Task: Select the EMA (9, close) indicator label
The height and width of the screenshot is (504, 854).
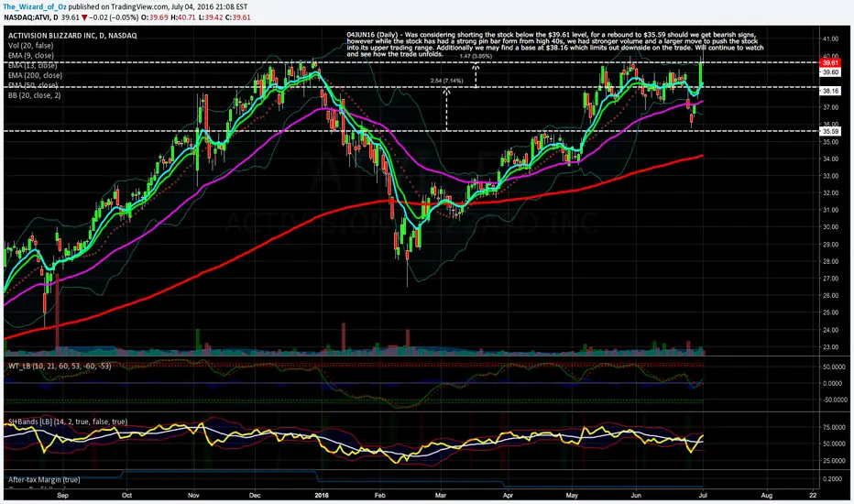Action: (31, 56)
